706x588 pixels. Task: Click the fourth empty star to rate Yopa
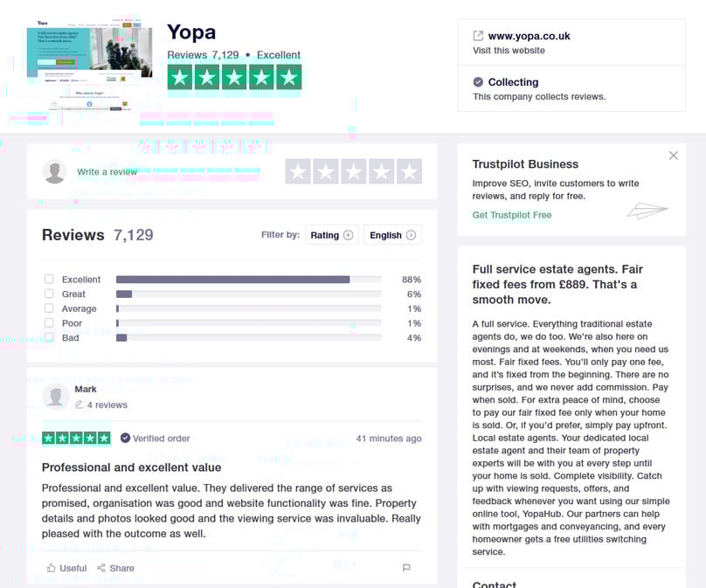coord(382,171)
